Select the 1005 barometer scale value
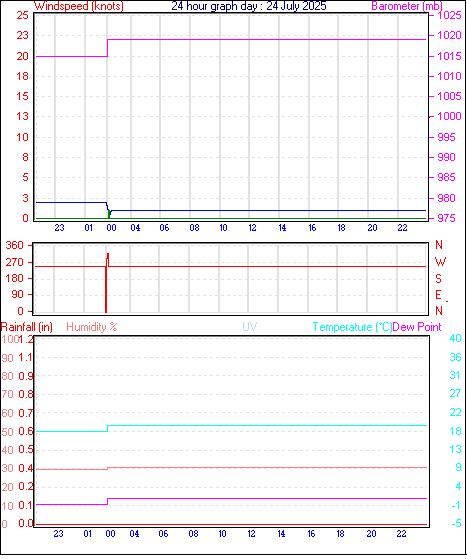This screenshot has width=467, height=559. pos(450,96)
